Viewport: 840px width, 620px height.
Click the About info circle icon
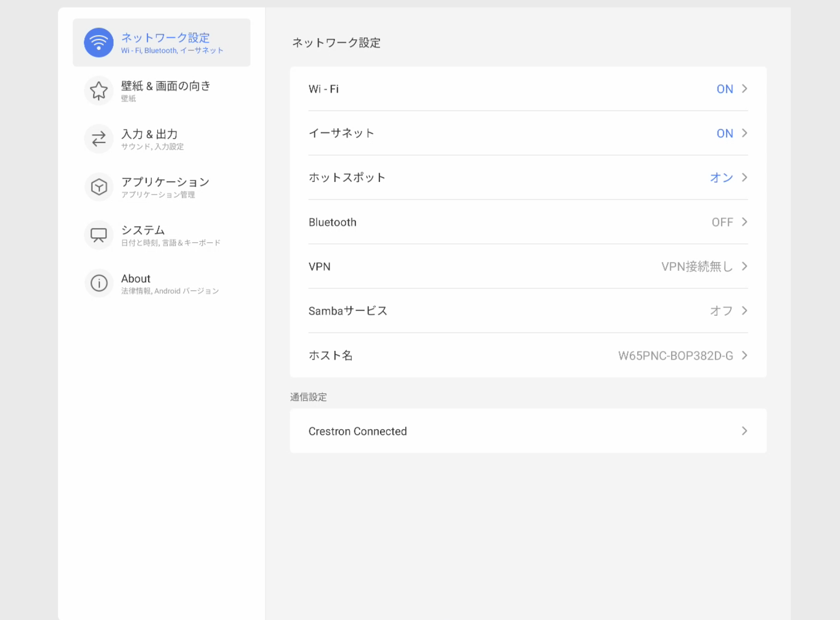99,283
